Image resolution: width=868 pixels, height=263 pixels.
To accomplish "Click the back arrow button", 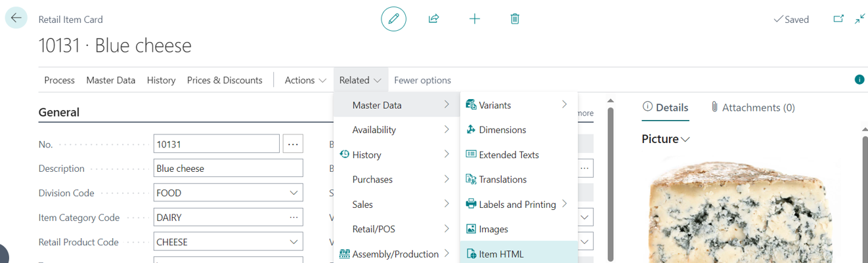I will pyautogui.click(x=16, y=18).
